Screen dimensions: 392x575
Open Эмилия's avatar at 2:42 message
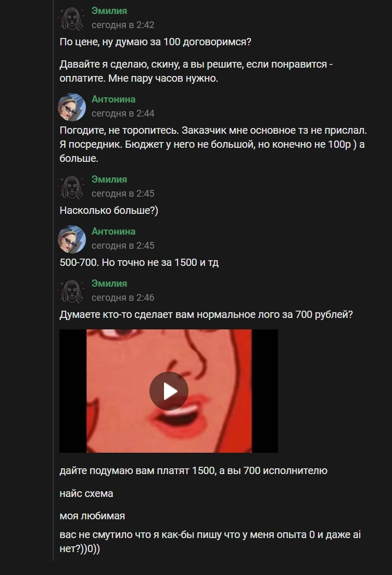coord(72,19)
